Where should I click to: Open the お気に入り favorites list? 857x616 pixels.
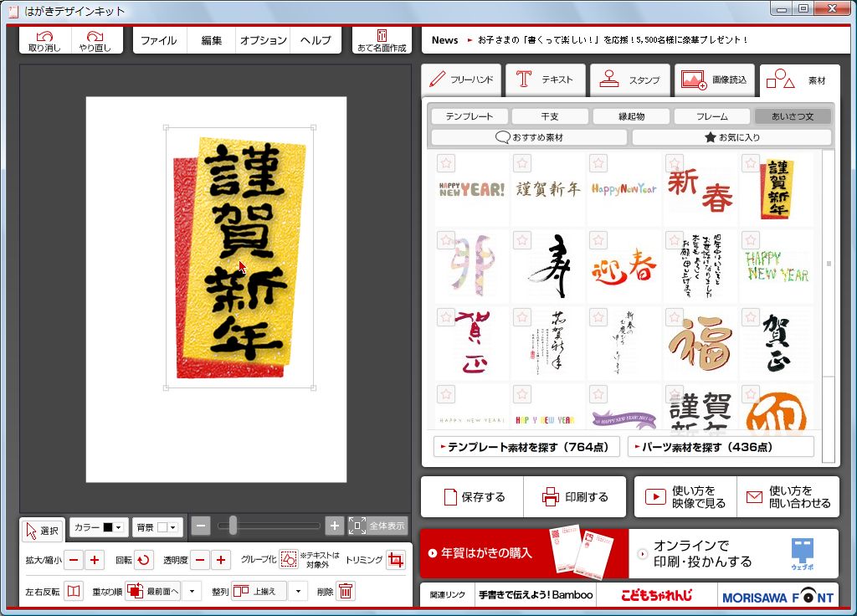point(731,137)
